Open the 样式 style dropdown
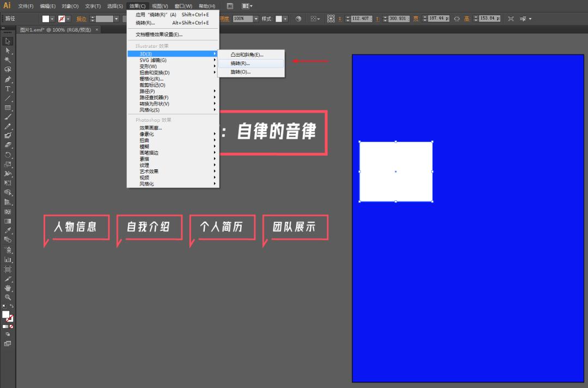Screen dimensions: 588x388 pos(285,18)
